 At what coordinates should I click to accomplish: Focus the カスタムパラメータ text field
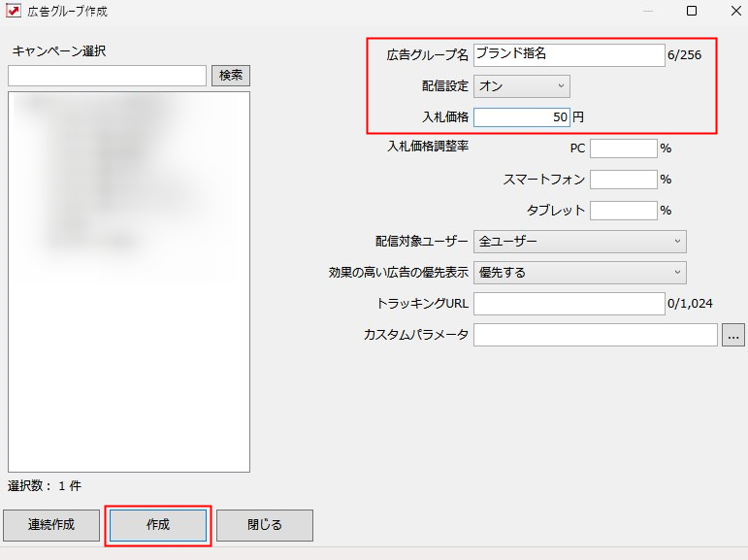pyautogui.click(x=595, y=335)
